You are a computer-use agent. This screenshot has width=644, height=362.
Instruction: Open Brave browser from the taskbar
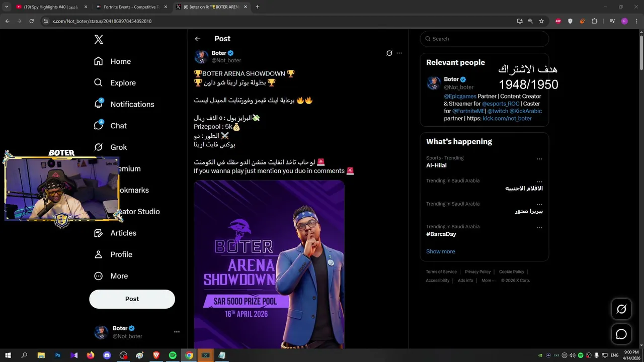[156, 355]
